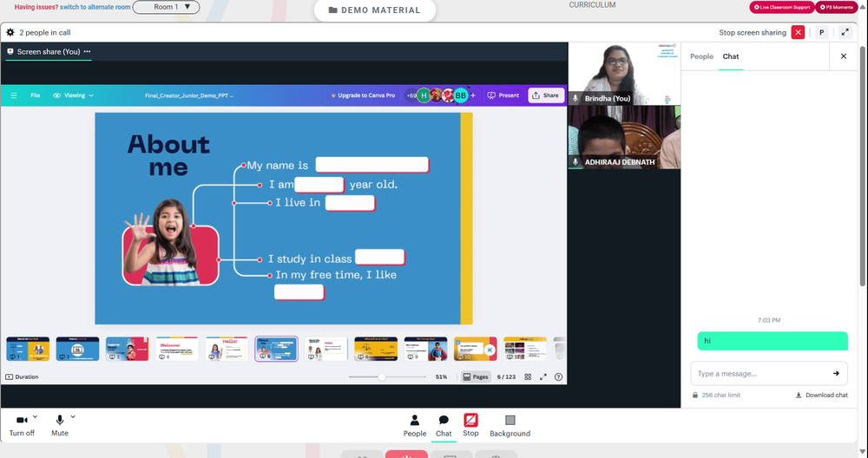
Task: Click Adhiraaj's microphone status icon
Action: 575,162
